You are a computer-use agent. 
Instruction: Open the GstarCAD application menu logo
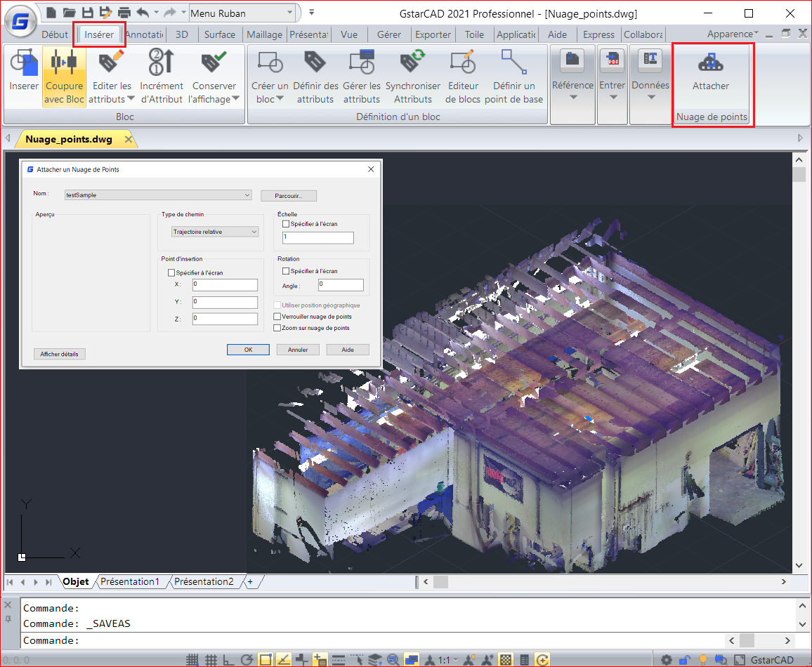(x=20, y=22)
